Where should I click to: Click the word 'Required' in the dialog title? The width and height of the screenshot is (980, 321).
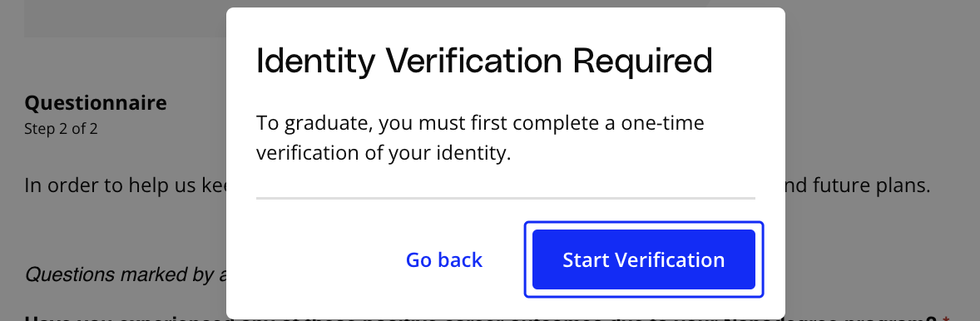tap(642, 61)
